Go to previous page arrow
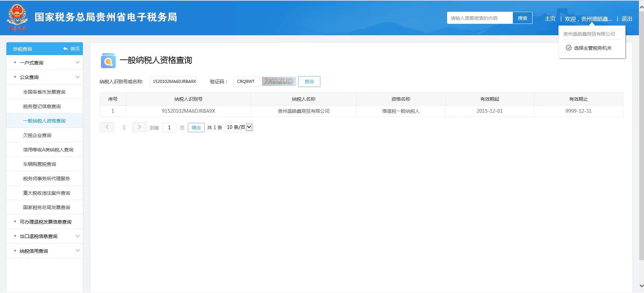This screenshot has width=644, height=293. pyautogui.click(x=107, y=127)
